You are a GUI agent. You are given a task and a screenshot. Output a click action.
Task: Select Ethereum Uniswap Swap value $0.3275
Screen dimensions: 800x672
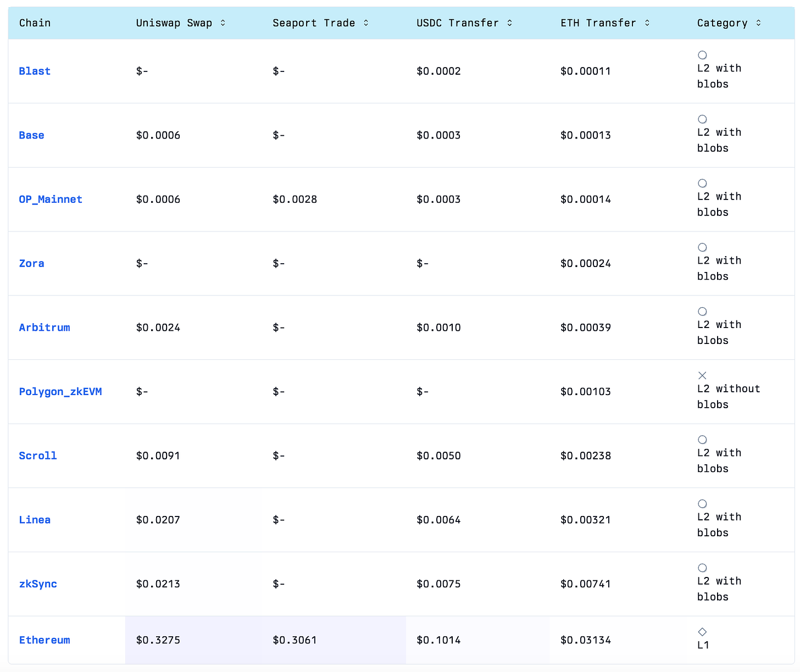158,640
